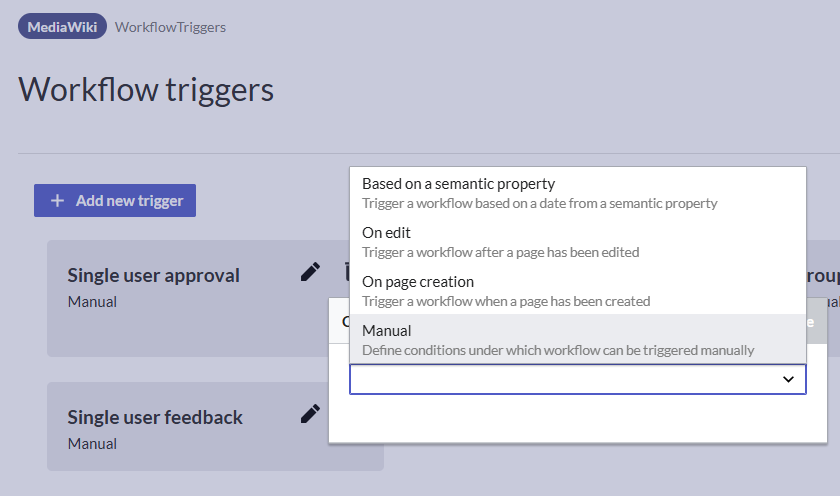Click the plus icon on Add new trigger
The image size is (840, 496).
tap(58, 201)
